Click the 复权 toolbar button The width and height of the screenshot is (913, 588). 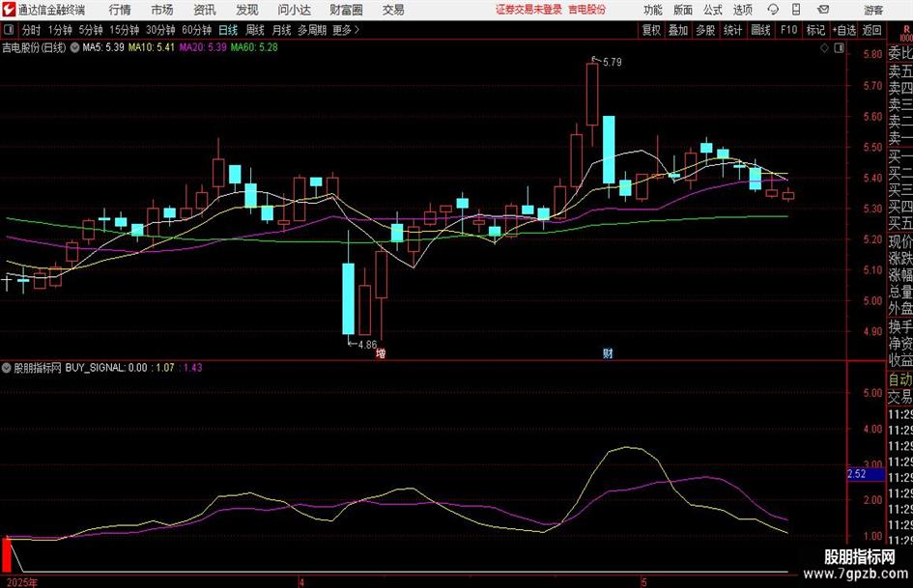(651, 30)
